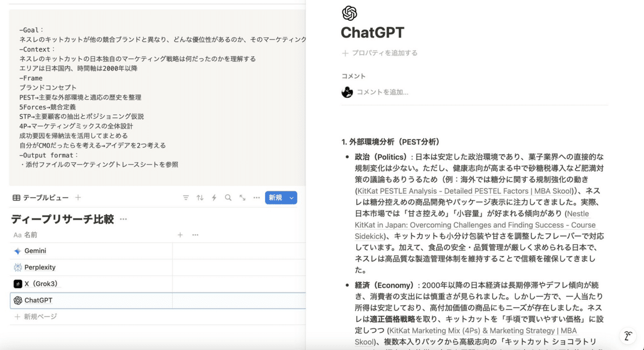This screenshot has height=350, width=644.
Task: Open the Gemini row
Action: click(x=35, y=251)
